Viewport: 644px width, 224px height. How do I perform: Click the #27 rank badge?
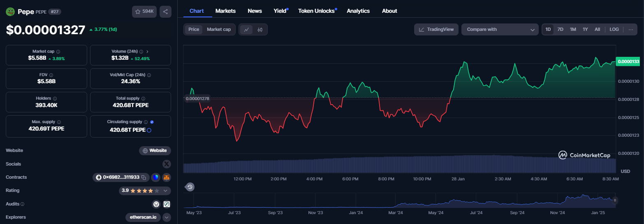click(54, 12)
